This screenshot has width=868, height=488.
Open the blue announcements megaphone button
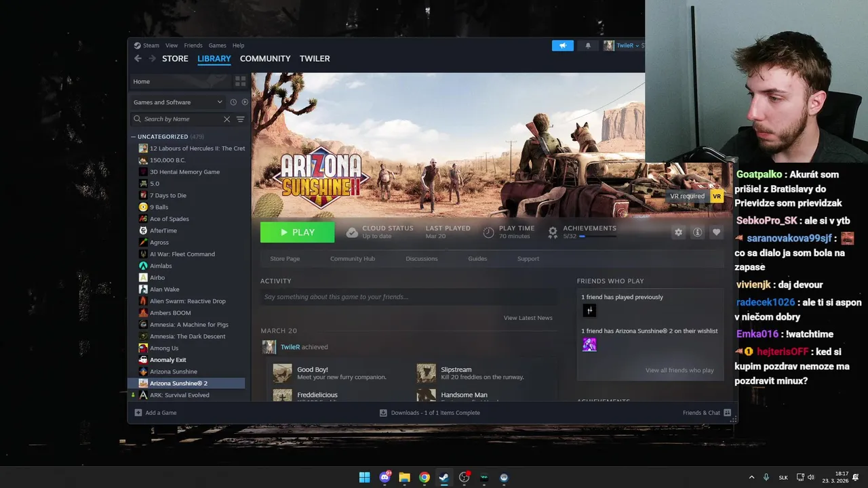pyautogui.click(x=562, y=45)
